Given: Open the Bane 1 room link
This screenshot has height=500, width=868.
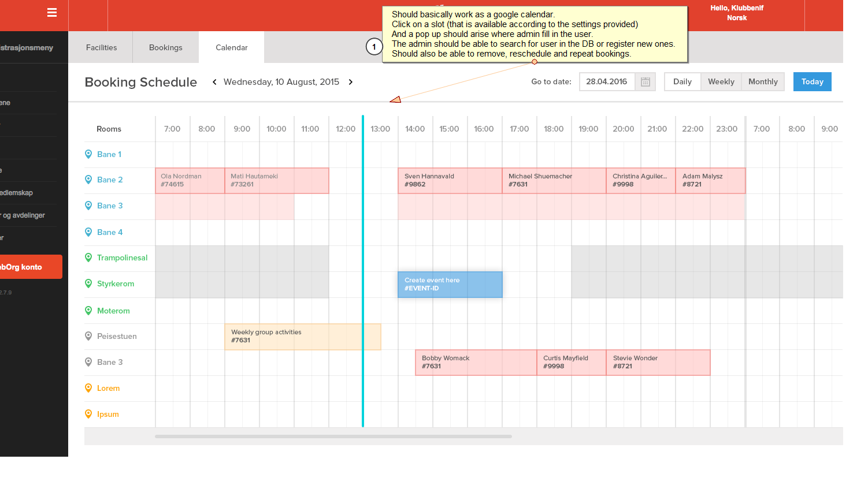Looking at the screenshot, I should [109, 154].
